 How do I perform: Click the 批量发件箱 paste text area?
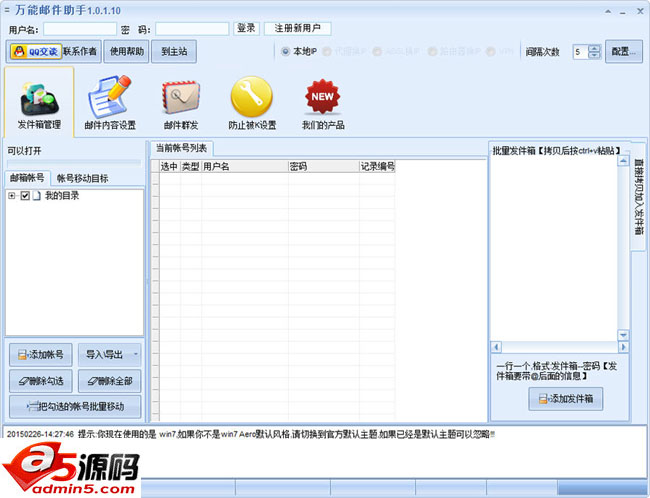(554, 248)
